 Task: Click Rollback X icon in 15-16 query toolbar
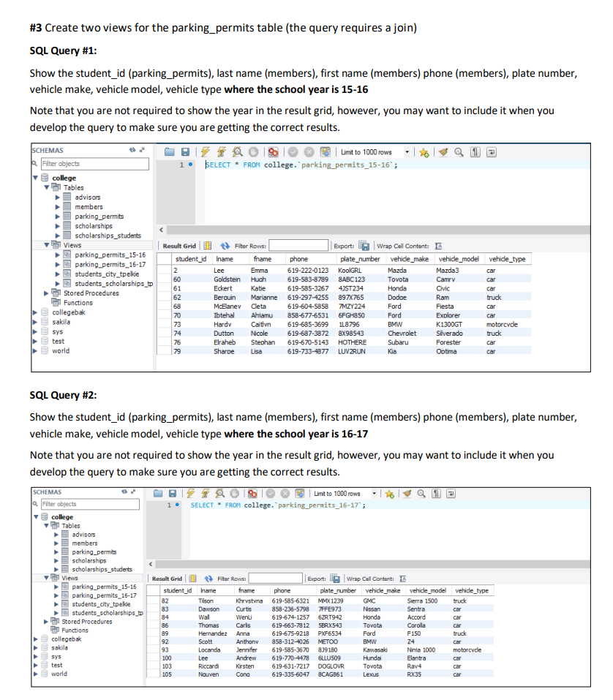tap(309, 152)
